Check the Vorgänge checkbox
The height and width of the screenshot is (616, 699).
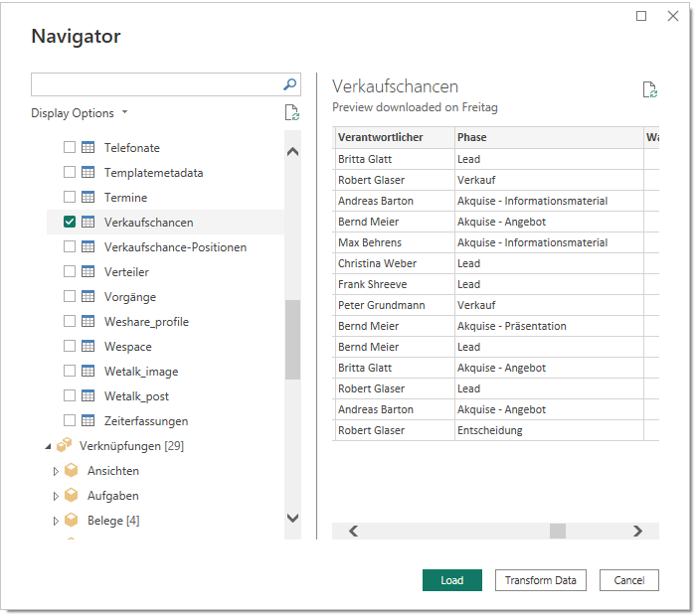[x=70, y=296]
